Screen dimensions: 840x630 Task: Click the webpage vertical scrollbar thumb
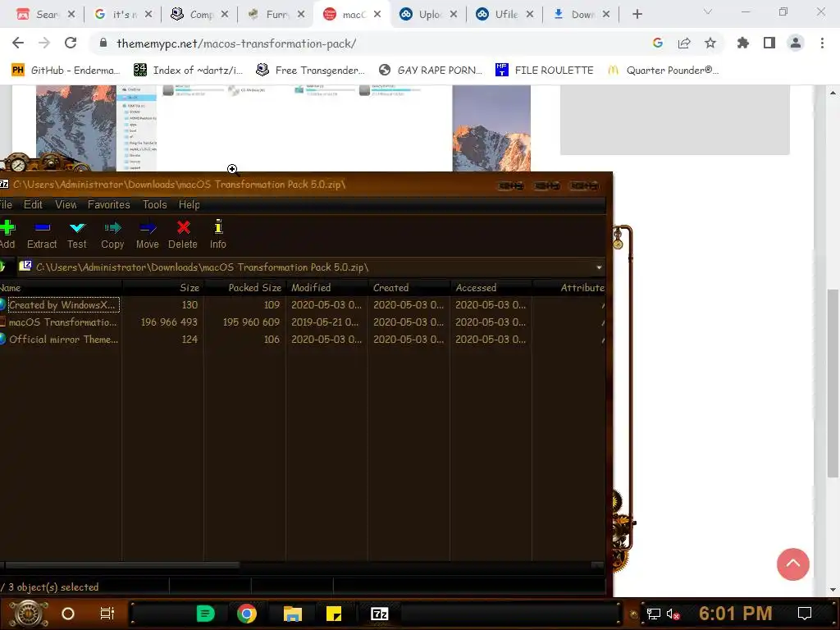pyautogui.click(x=833, y=383)
